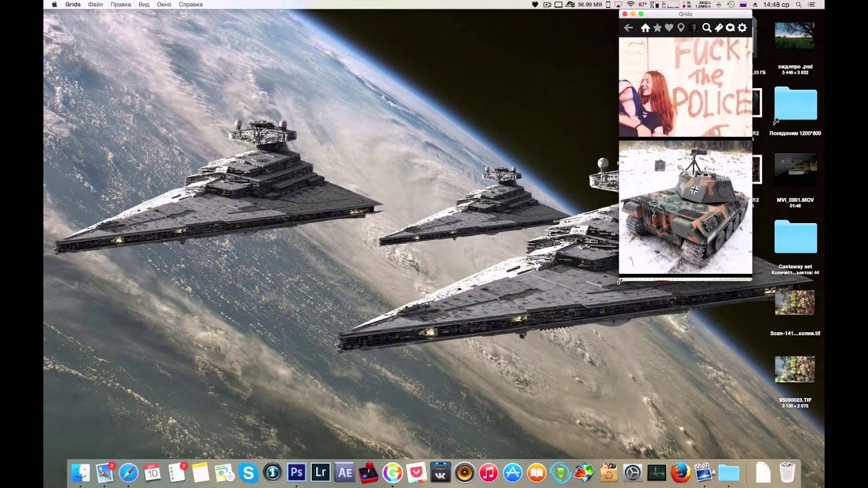Open the Home feed in Grids
This screenshot has height=488, width=868.
646,28
